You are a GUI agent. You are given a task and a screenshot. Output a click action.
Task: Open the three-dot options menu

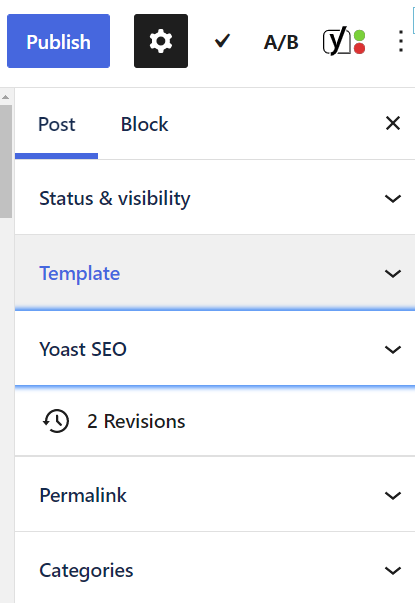point(401,41)
